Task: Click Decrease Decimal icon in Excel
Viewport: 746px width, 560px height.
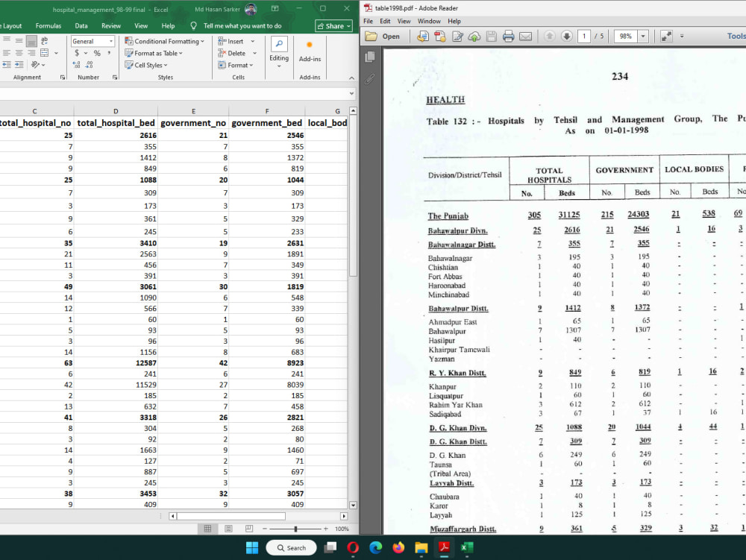Action: coord(89,65)
